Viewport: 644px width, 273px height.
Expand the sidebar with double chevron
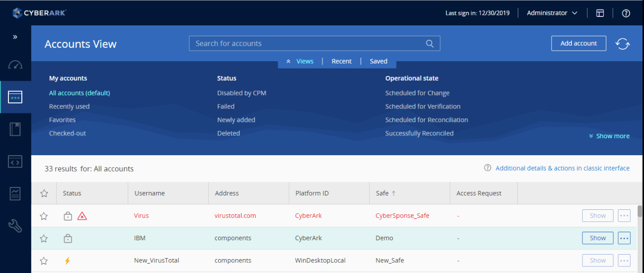click(15, 37)
